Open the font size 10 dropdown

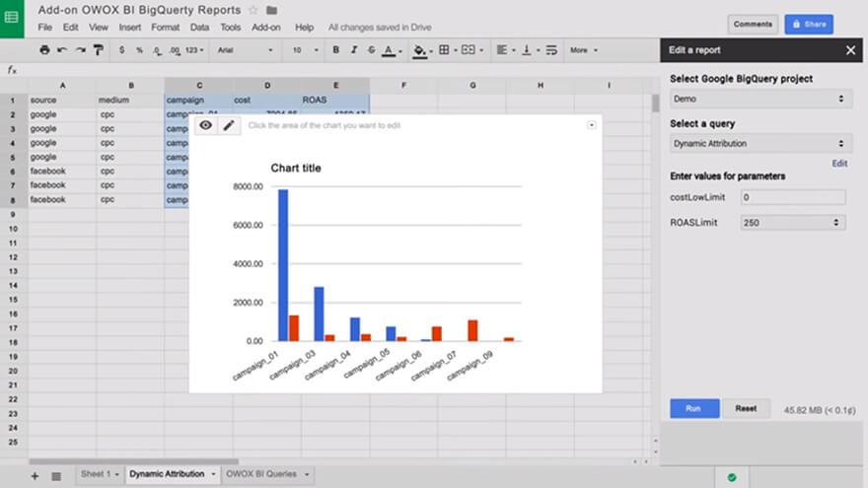pos(305,50)
